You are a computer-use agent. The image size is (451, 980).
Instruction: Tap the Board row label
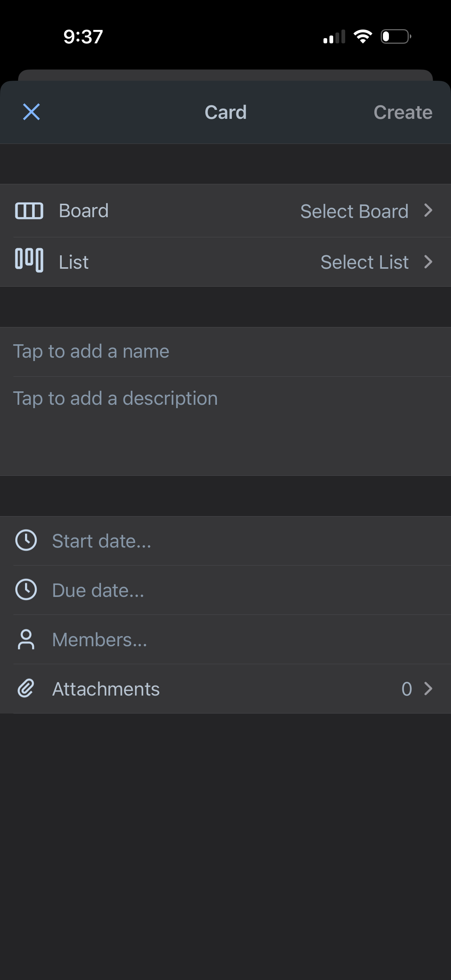[84, 211]
